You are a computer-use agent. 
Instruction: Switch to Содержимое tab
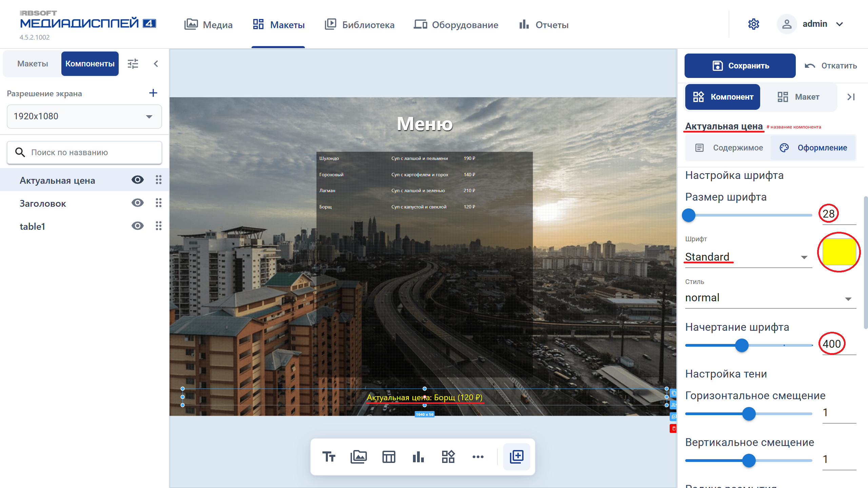(x=729, y=148)
